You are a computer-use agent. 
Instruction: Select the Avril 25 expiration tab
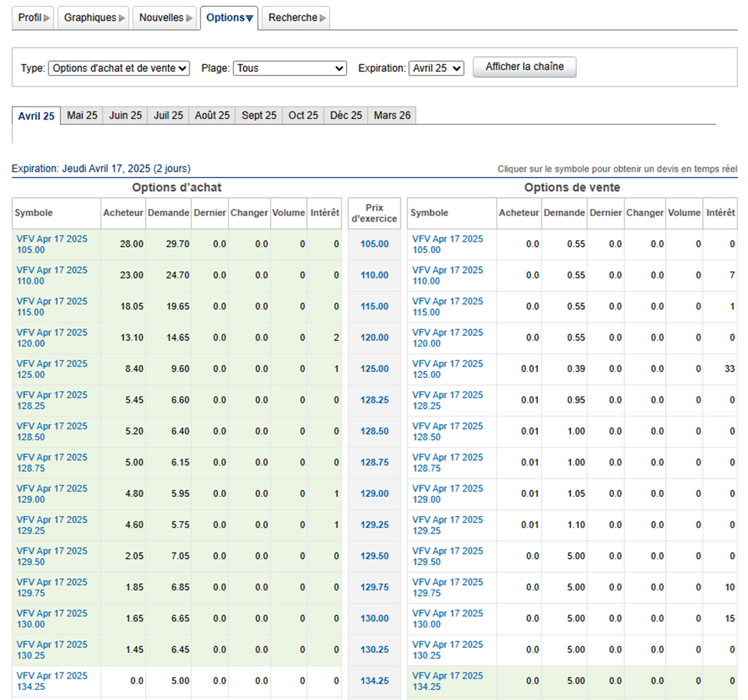(x=36, y=116)
